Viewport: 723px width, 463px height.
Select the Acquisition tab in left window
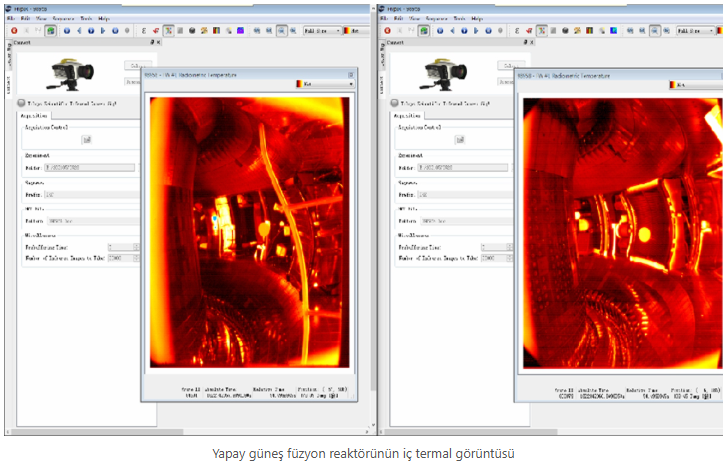36,115
